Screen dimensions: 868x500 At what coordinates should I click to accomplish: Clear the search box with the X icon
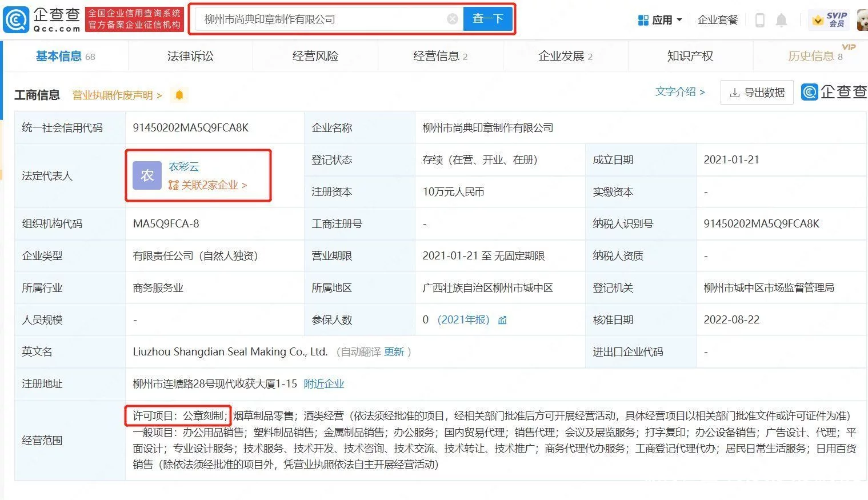coord(452,19)
